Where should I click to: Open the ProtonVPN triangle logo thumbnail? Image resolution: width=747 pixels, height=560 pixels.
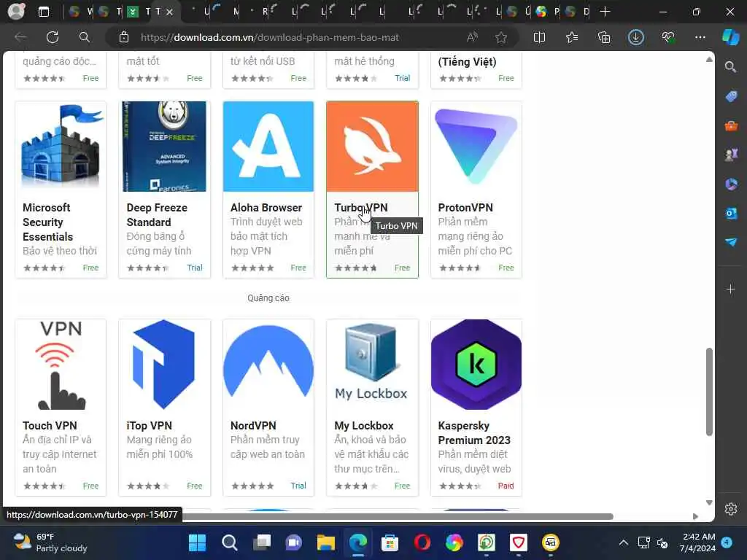(x=476, y=146)
